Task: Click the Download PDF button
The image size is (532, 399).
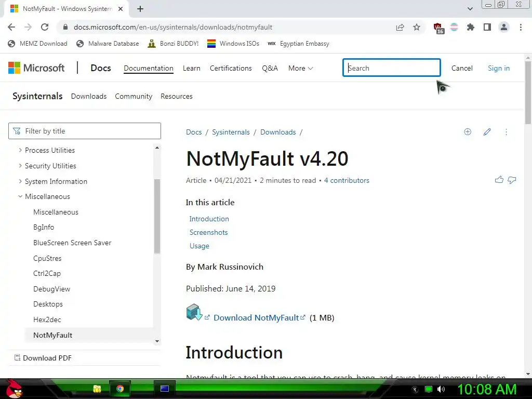Action: 43,358
